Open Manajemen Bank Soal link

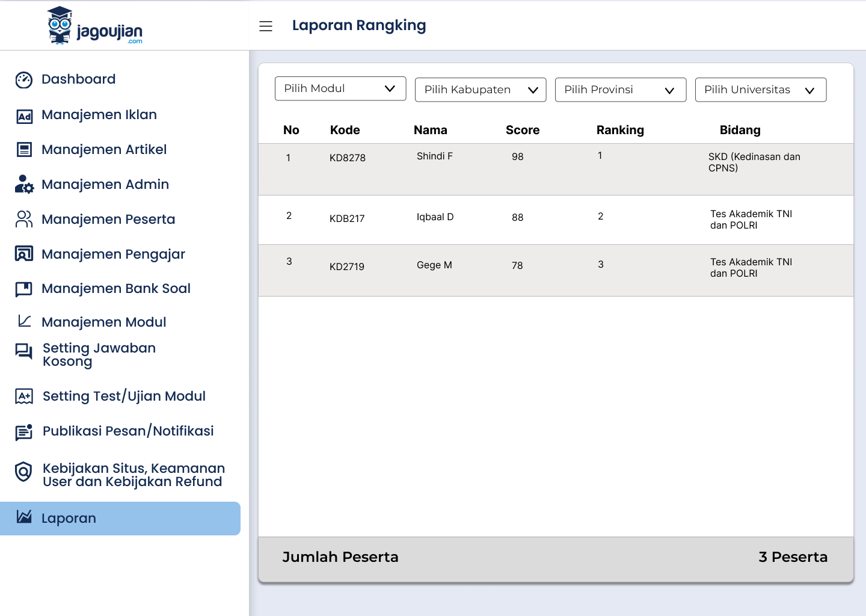tap(116, 289)
